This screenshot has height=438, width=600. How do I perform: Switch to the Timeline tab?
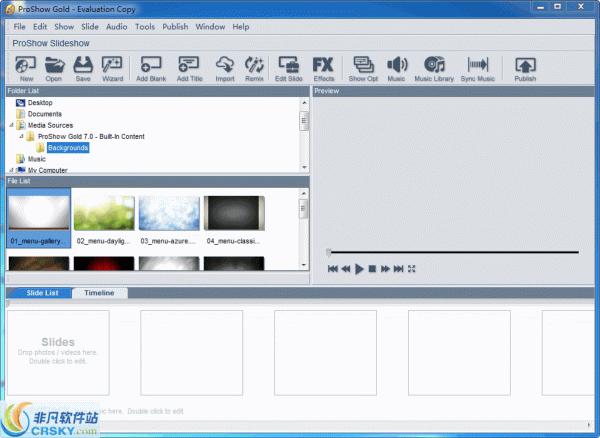[99, 293]
